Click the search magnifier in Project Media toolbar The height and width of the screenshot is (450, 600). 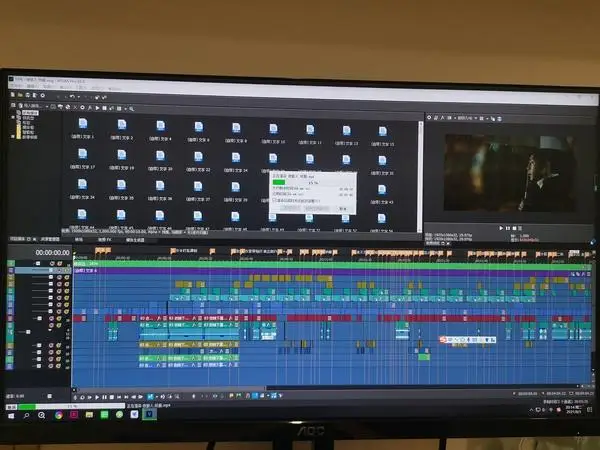click(131, 109)
